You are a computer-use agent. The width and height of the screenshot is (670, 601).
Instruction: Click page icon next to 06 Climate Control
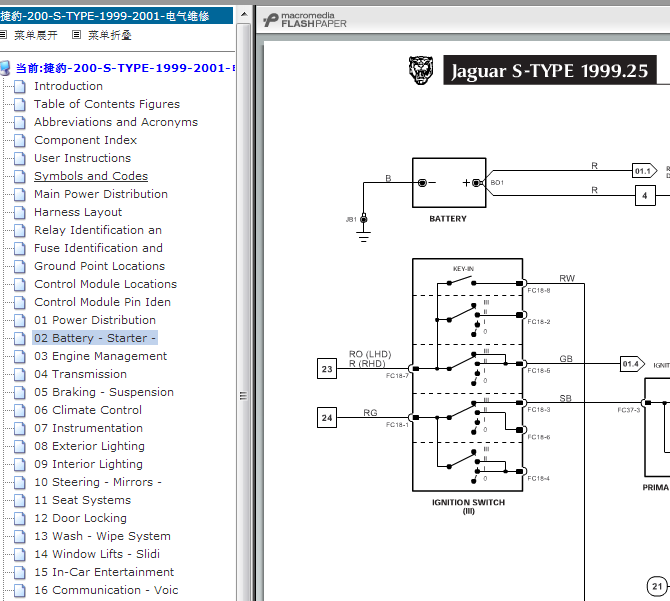(x=19, y=410)
